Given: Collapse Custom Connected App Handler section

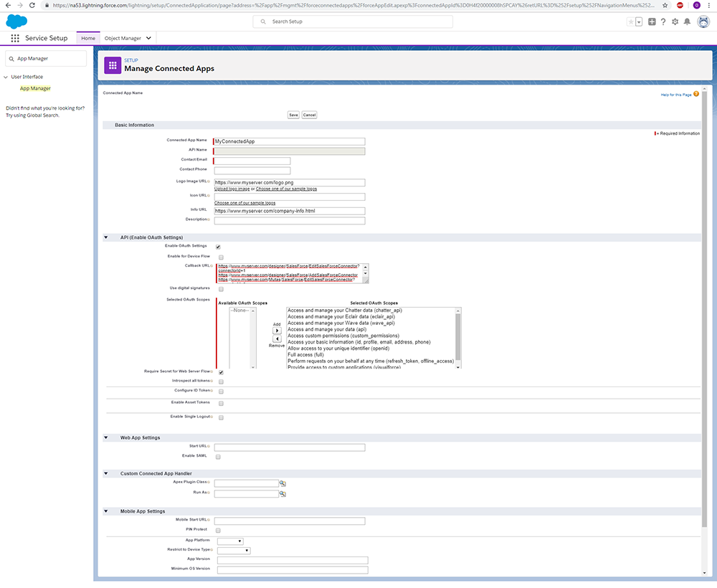Looking at the screenshot, I should pos(106,474).
